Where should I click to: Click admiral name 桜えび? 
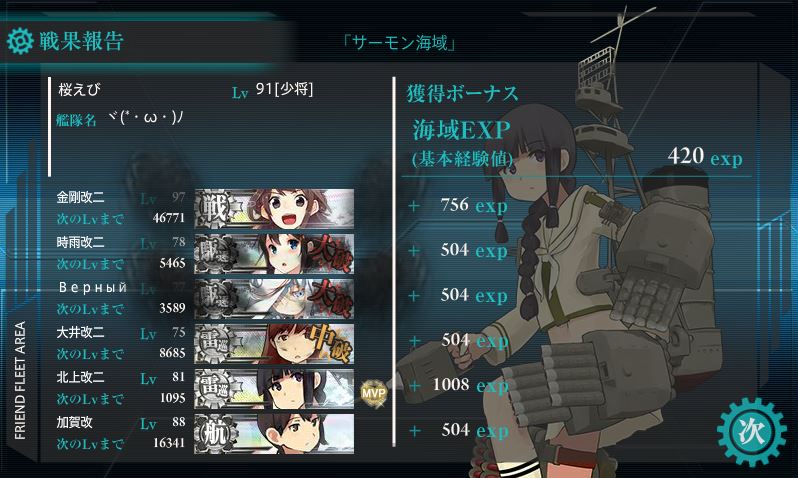click(x=80, y=90)
